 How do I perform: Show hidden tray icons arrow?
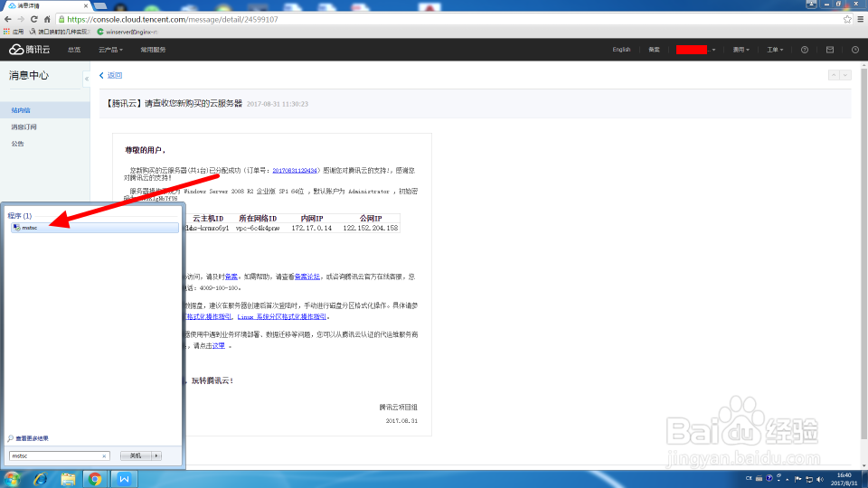tap(788, 479)
